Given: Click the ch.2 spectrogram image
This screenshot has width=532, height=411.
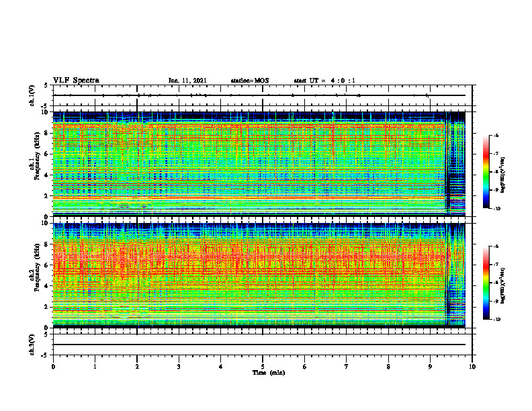Looking at the screenshot, I should pos(259,275).
